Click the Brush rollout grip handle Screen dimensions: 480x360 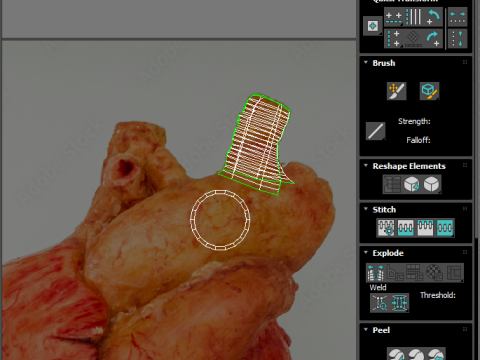click(x=465, y=62)
